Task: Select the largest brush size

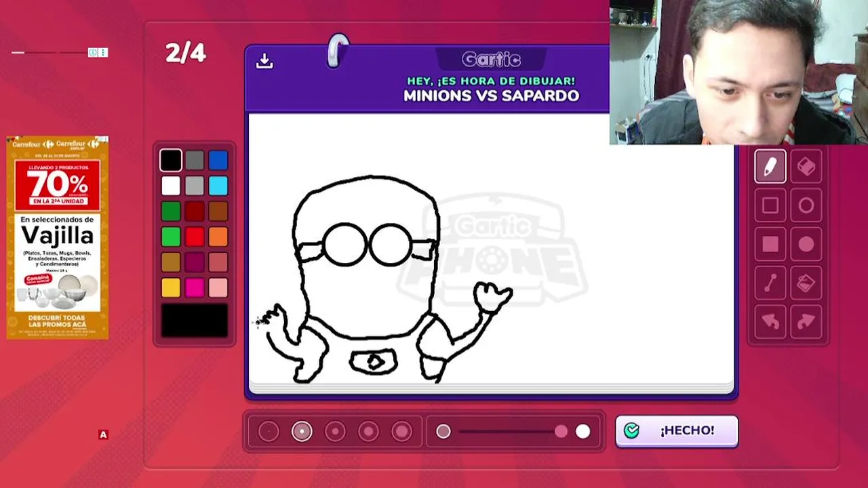Action: click(401, 431)
